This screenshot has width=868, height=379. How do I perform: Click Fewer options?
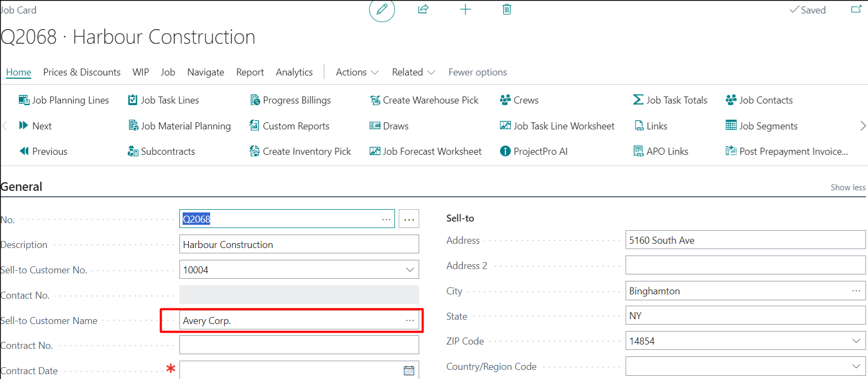[477, 72]
